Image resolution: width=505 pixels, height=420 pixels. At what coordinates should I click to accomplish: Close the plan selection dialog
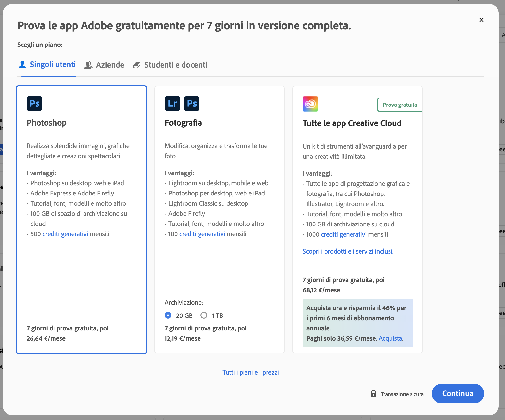[x=481, y=20]
